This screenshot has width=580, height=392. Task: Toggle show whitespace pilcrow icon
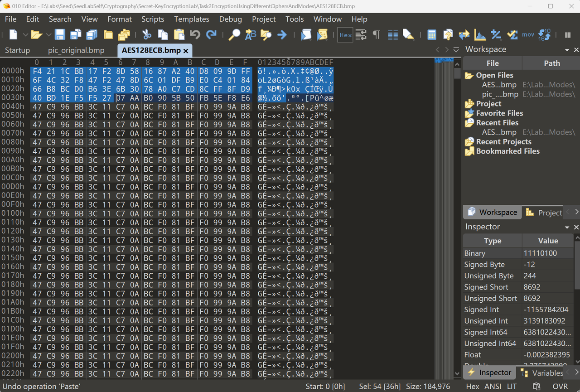[376, 35]
